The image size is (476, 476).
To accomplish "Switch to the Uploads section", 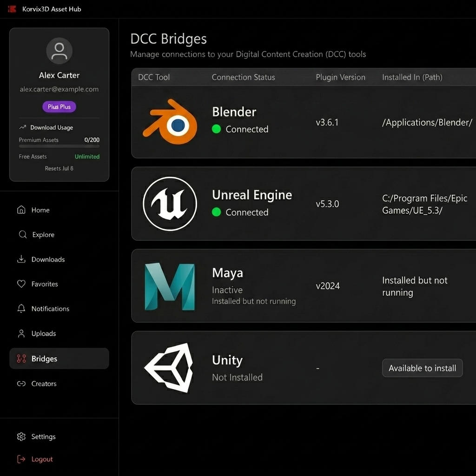I will click(x=59, y=333).
